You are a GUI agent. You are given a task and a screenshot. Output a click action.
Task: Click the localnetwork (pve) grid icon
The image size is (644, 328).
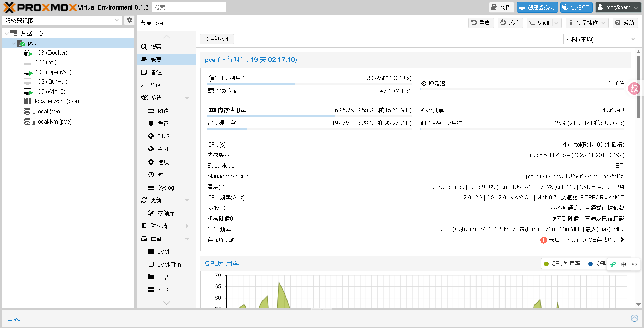[x=27, y=101]
